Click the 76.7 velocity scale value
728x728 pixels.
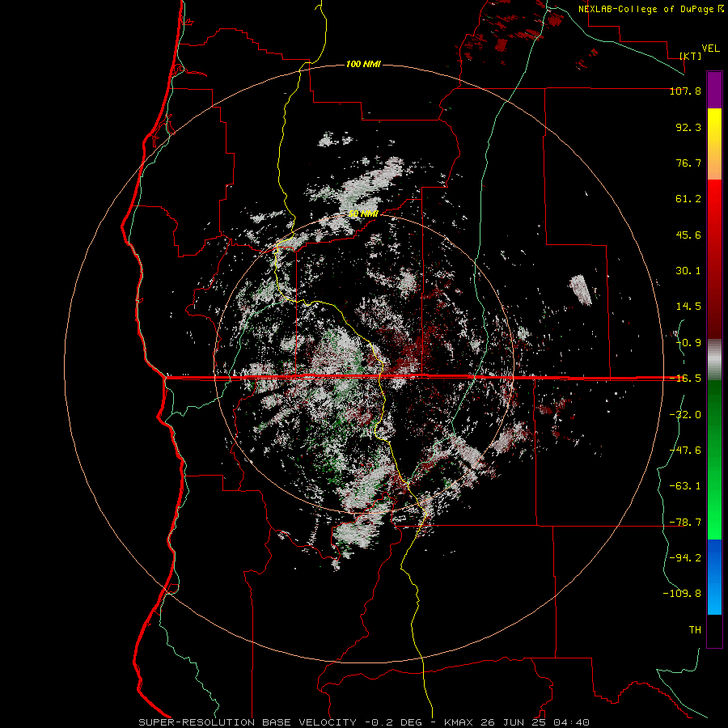tap(688, 163)
